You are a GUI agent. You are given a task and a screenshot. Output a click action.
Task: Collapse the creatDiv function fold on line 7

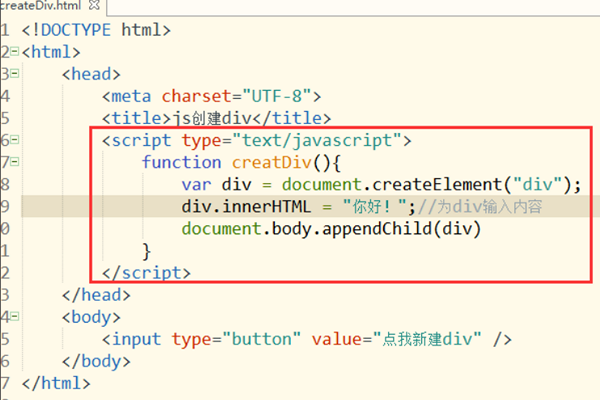(15, 162)
